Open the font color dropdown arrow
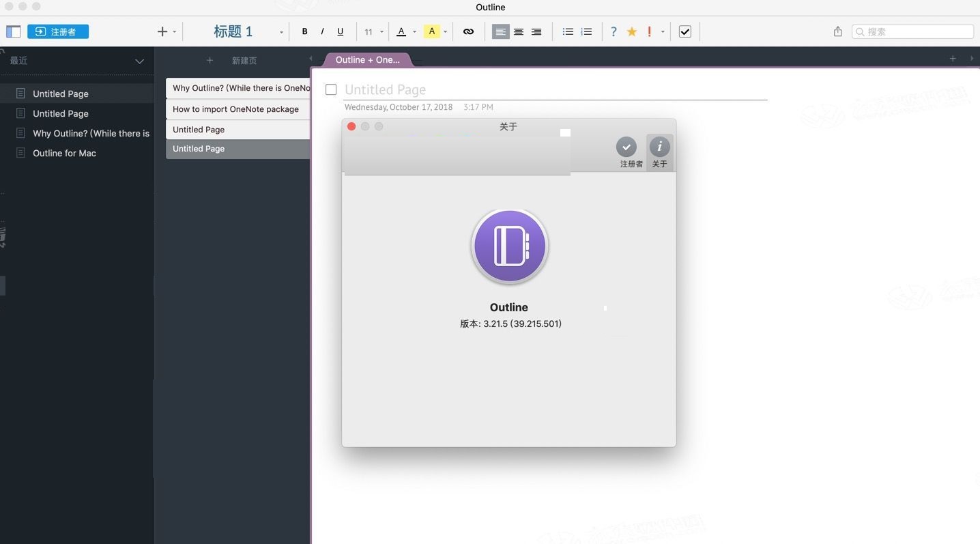Screen dimensions: 980x544 pyautogui.click(x=414, y=32)
